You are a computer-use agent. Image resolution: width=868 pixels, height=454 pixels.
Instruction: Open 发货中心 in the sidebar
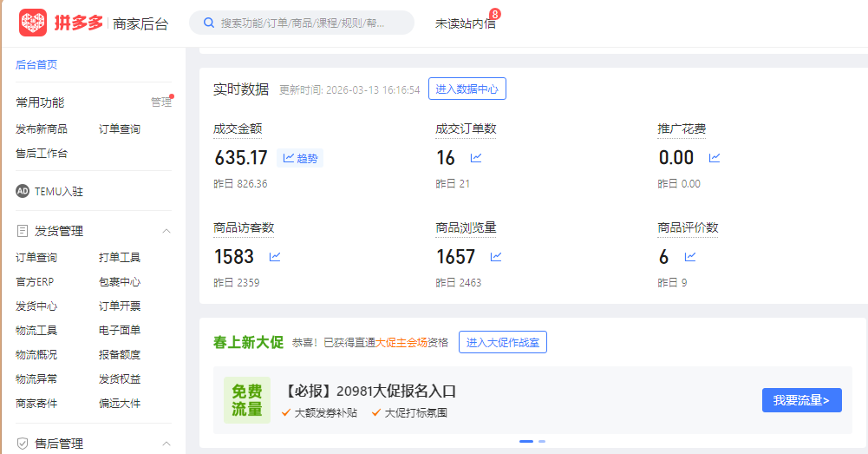pyautogui.click(x=36, y=306)
